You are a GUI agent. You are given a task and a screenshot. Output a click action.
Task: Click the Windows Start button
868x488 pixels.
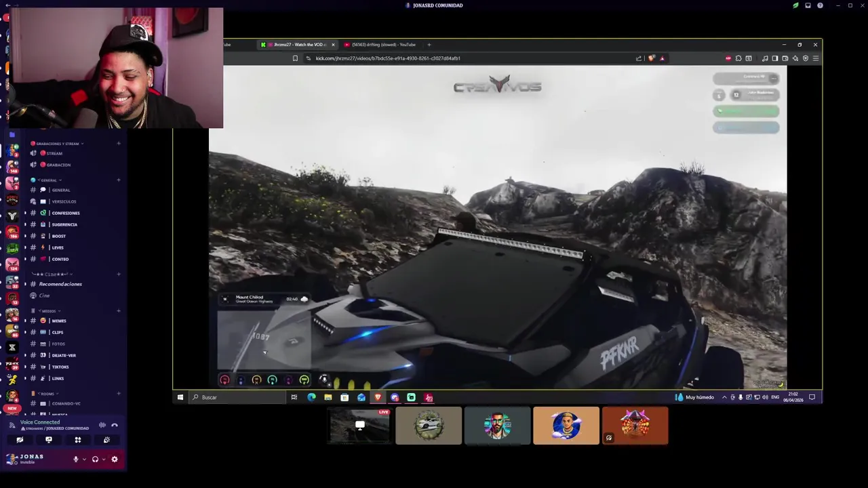point(180,397)
